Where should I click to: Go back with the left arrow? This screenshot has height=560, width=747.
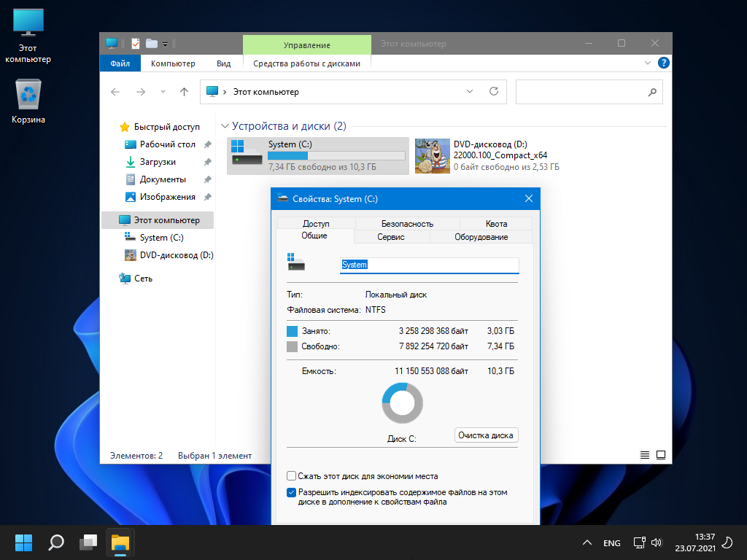click(x=115, y=92)
